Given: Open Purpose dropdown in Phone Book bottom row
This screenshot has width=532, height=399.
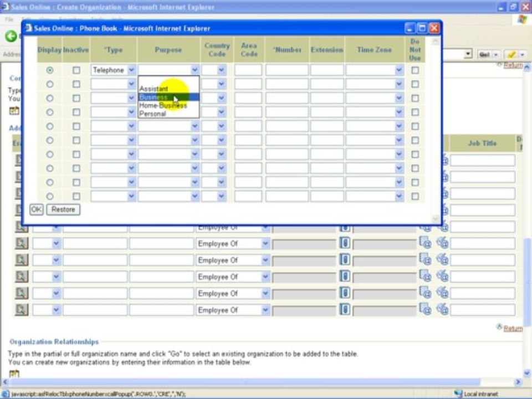Looking at the screenshot, I should click(168, 196).
